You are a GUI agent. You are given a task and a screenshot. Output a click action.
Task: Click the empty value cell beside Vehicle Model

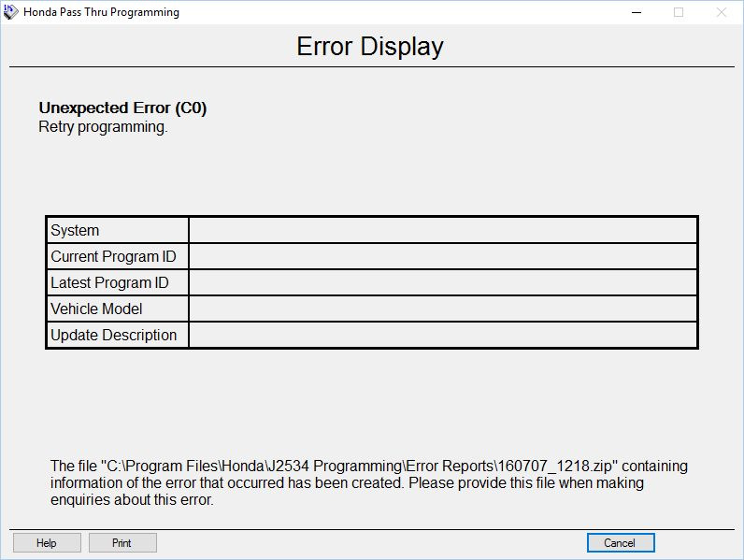[443, 309]
